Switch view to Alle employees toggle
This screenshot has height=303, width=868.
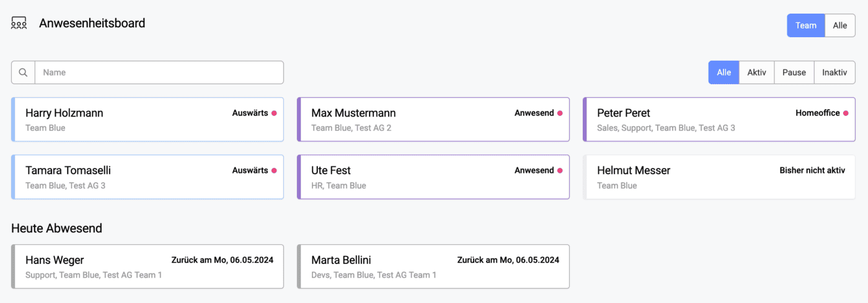(x=840, y=25)
